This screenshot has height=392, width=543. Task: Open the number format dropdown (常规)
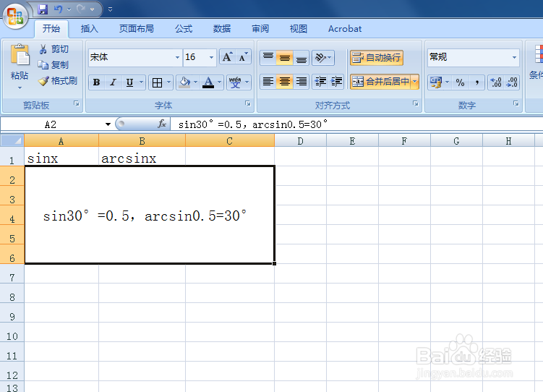514,57
